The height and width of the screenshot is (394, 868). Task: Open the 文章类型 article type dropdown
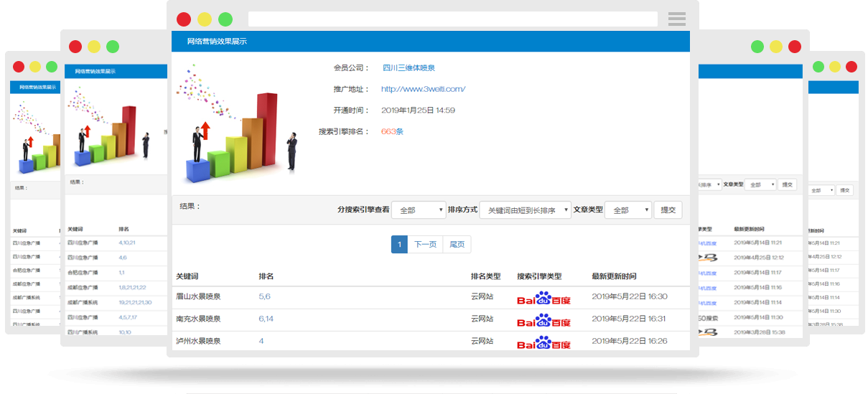tap(627, 210)
